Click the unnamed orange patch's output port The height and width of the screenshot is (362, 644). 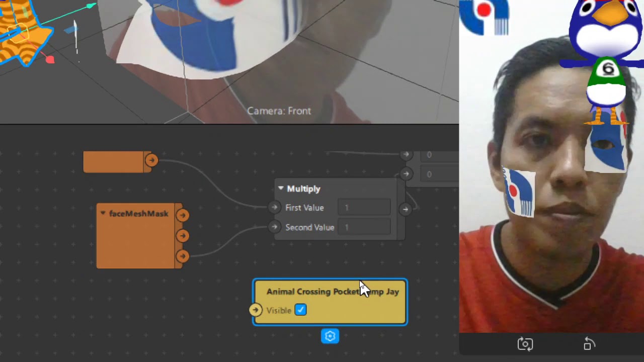[x=151, y=160]
